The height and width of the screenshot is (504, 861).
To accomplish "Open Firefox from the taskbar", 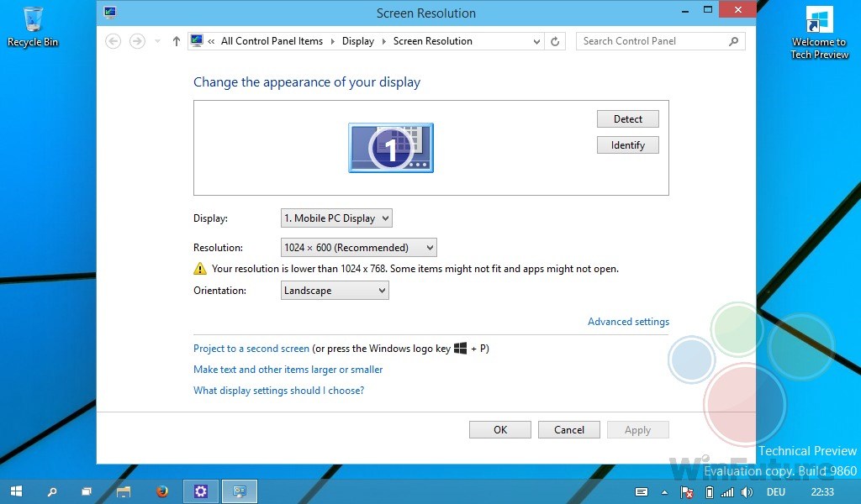I will [161, 491].
